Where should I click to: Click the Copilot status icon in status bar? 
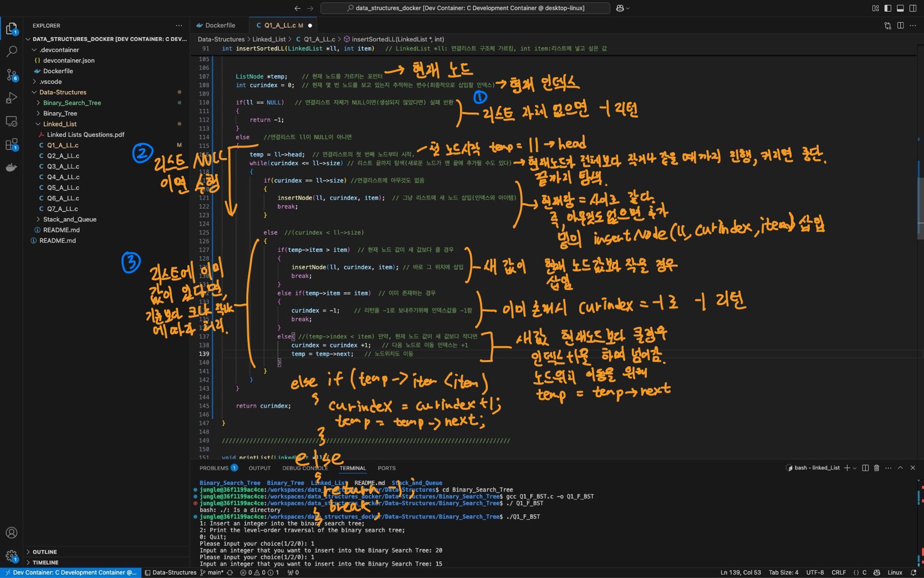pos(877,572)
